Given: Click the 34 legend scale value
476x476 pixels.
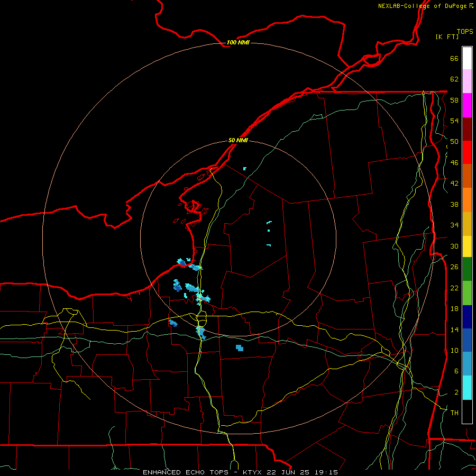Looking at the screenshot, I should [454, 225].
